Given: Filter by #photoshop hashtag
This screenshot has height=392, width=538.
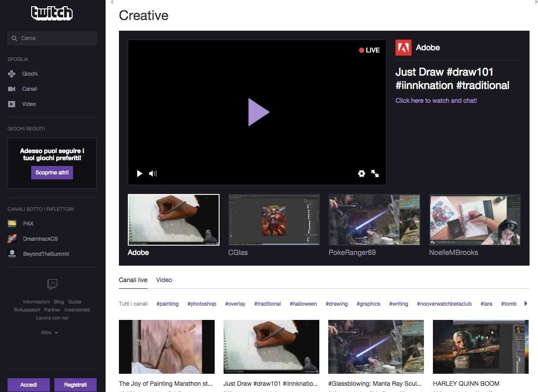Looking at the screenshot, I should [202, 304].
